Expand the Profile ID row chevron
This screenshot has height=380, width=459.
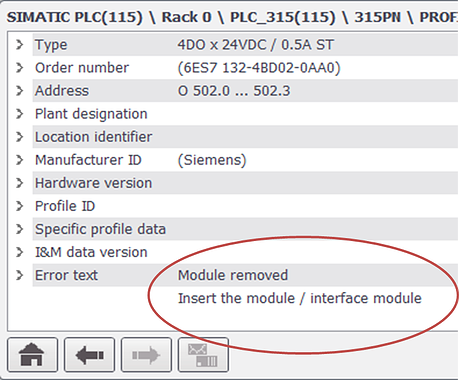tap(20, 206)
